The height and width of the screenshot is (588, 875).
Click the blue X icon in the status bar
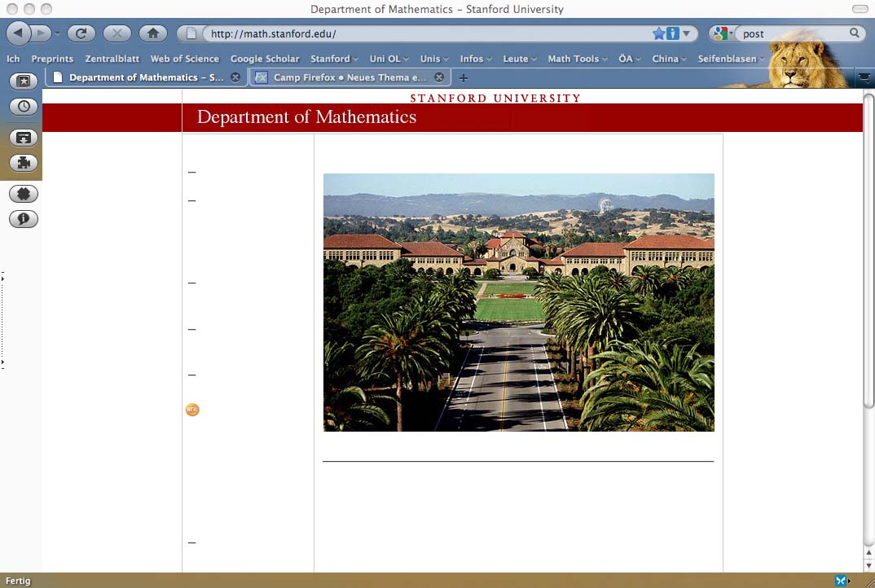pyautogui.click(x=841, y=581)
